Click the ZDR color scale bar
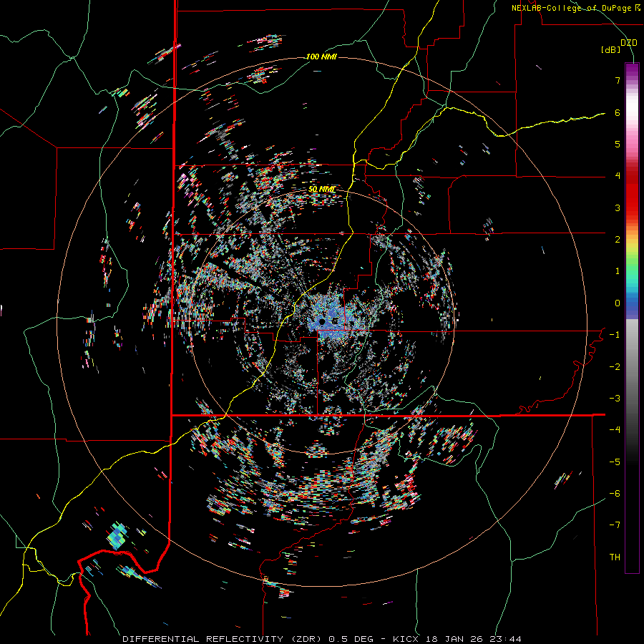The width and height of the screenshot is (644, 644). [x=632, y=318]
